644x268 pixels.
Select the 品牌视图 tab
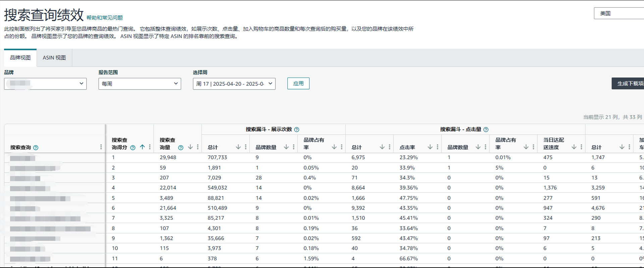pyautogui.click(x=20, y=58)
